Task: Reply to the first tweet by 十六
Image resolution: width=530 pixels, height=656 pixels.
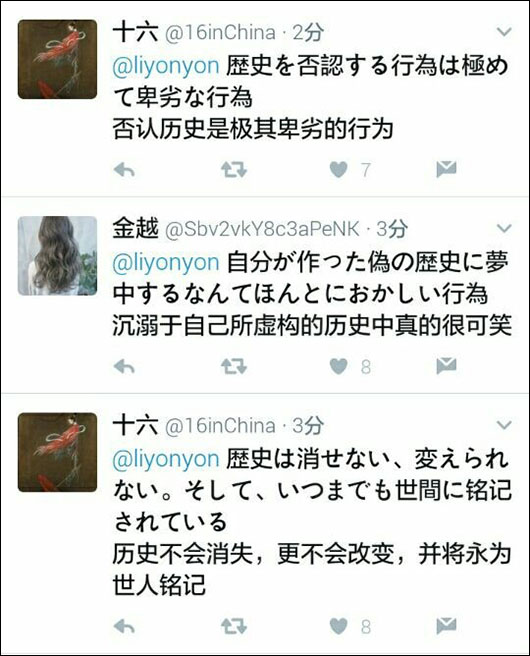Action: pyautogui.click(x=124, y=170)
